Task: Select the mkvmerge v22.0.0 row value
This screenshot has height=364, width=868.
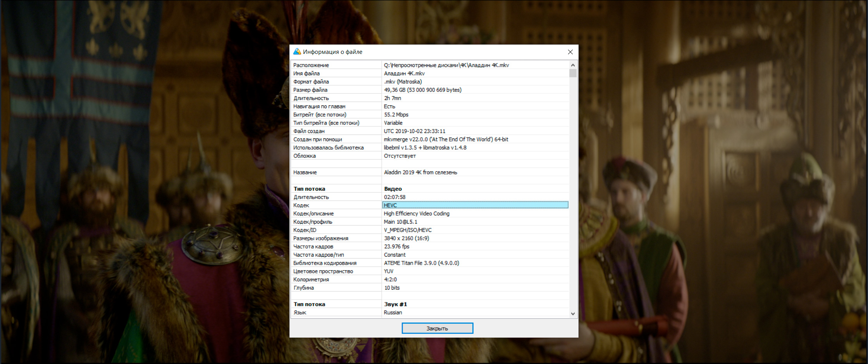Action: [x=446, y=139]
